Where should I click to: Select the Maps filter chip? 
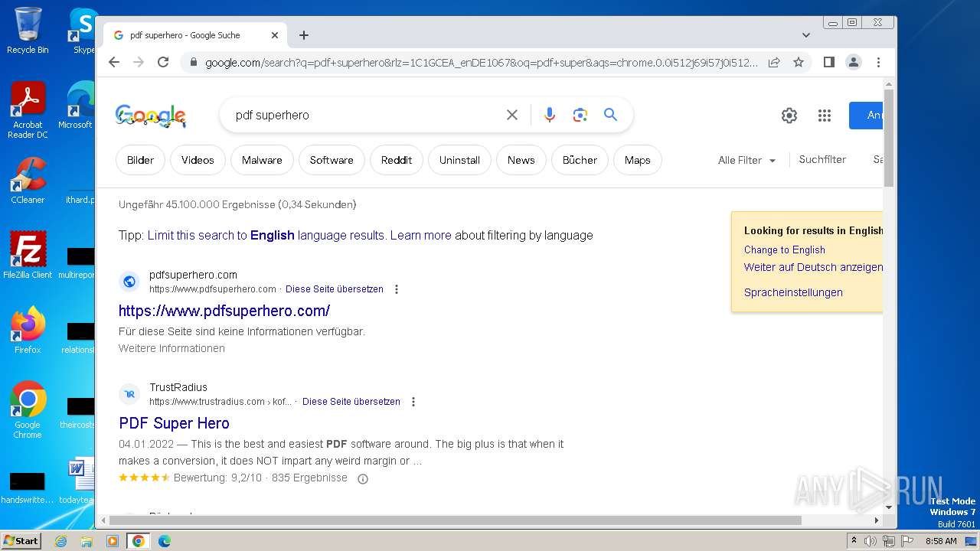click(x=637, y=160)
